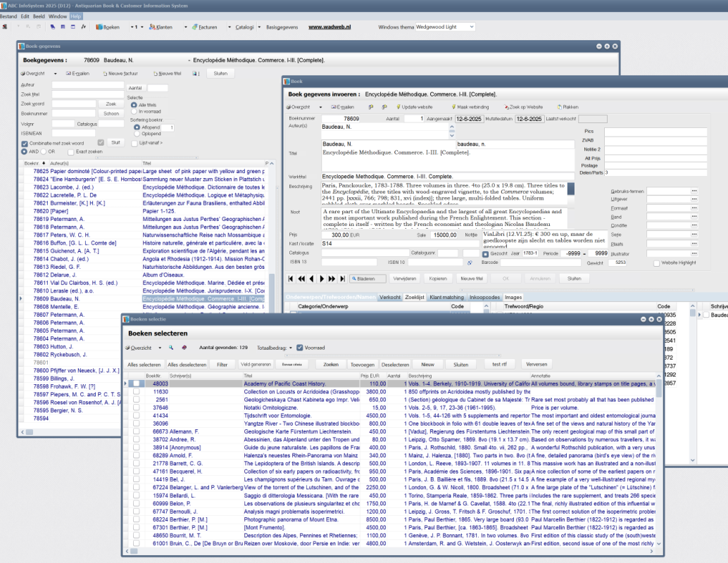This screenshot has height=563, width=728.
Task: Click Maak verbinding in Boek window
Action: tap(472, 107)
